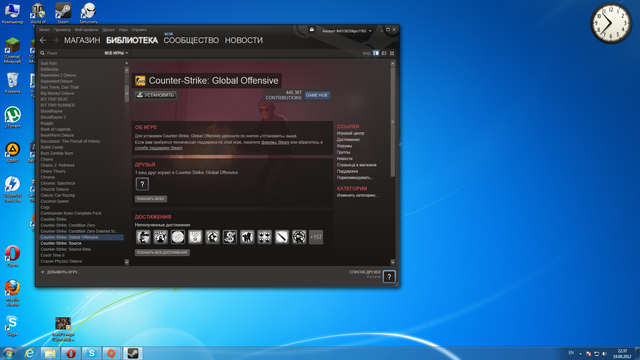The width and height of the screenshot is (640, 360).
Task: Open the Корзина recycle bin
Action: (12, 83)
